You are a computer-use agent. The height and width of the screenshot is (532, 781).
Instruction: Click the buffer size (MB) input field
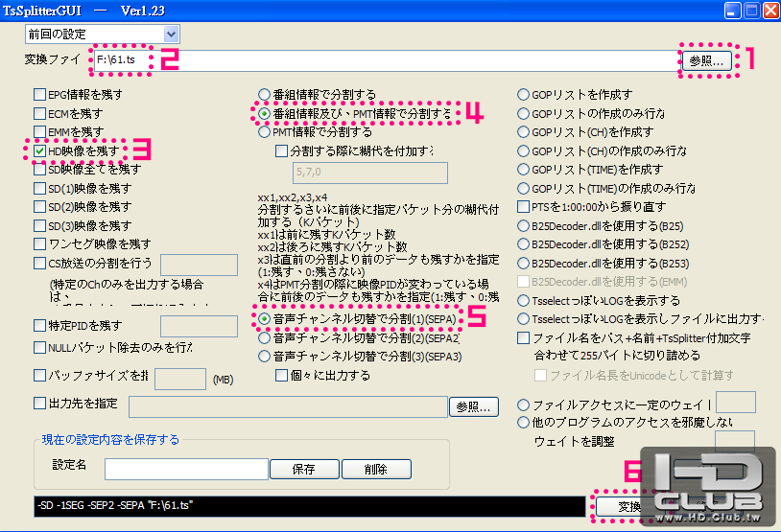coord(180,379)
